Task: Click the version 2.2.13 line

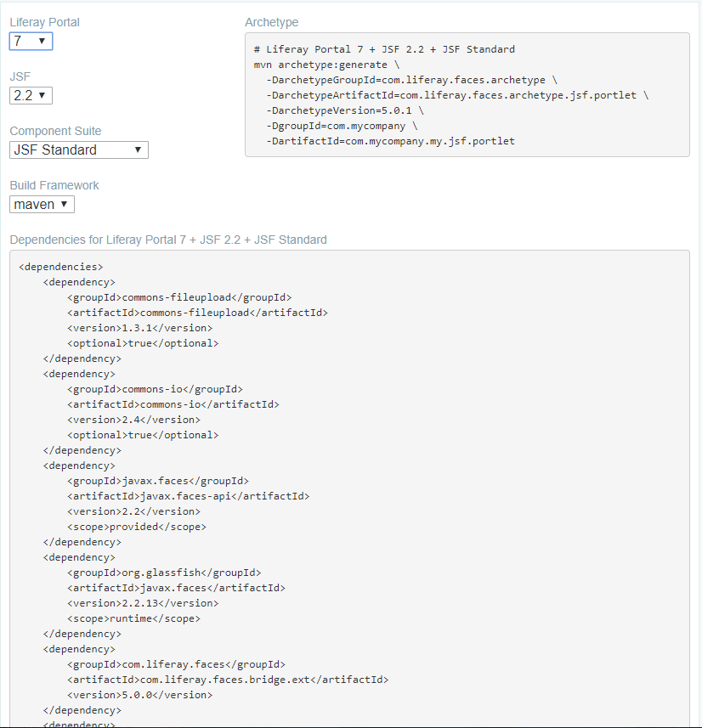Action: click(x=143, y=604)
